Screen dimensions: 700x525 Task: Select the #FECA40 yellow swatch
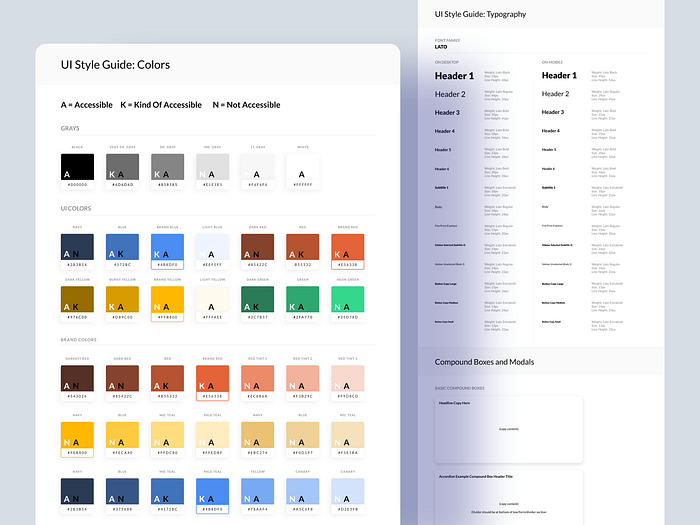click(122, 440)
